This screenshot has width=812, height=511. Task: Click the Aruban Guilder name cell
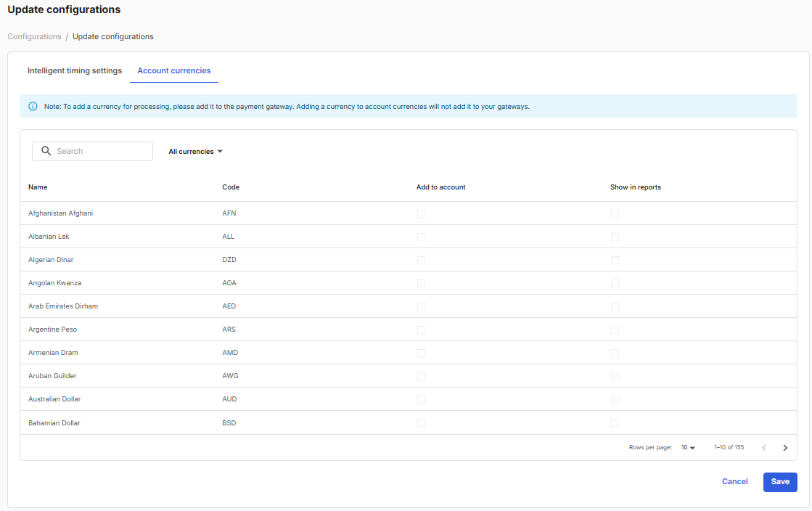(52, 376)
